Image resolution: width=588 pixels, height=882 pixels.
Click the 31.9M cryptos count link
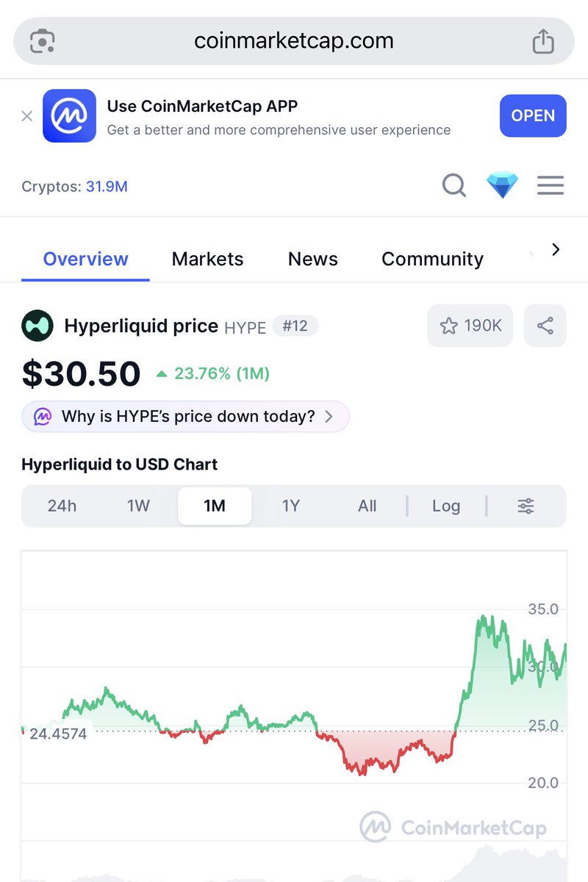[x=107, y=187]
